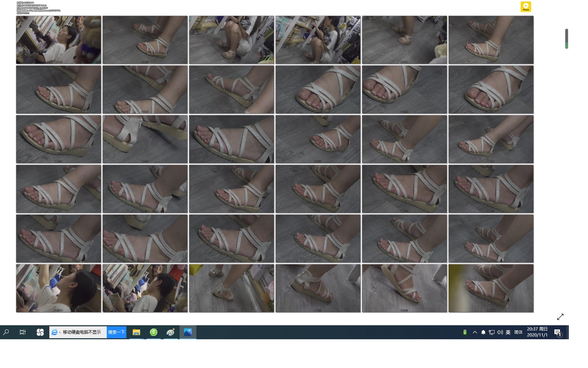Click the 搜索一下 search button
This screenshot has height=368, width=588.
click(117, 332)
